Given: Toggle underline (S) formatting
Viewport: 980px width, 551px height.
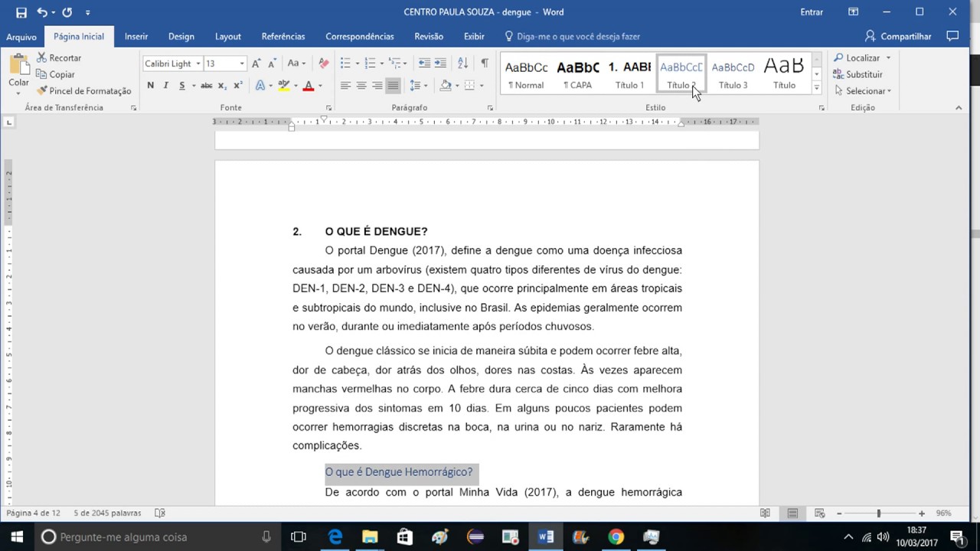Looking at the screenshot, I should (x=181, y=86).
